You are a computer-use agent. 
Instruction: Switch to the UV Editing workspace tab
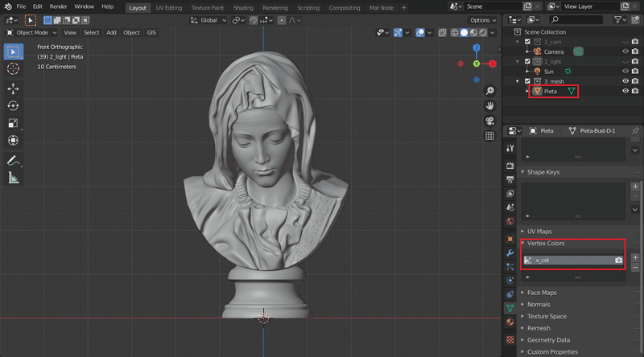coord(169,8)
